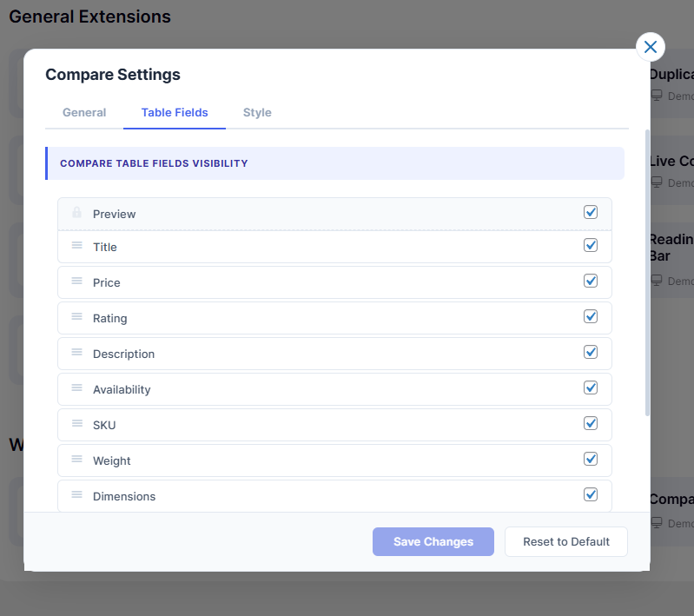Click the drag handle icon beside Price
This screenshot has height=616, width=694.
(x=76, y=282)
